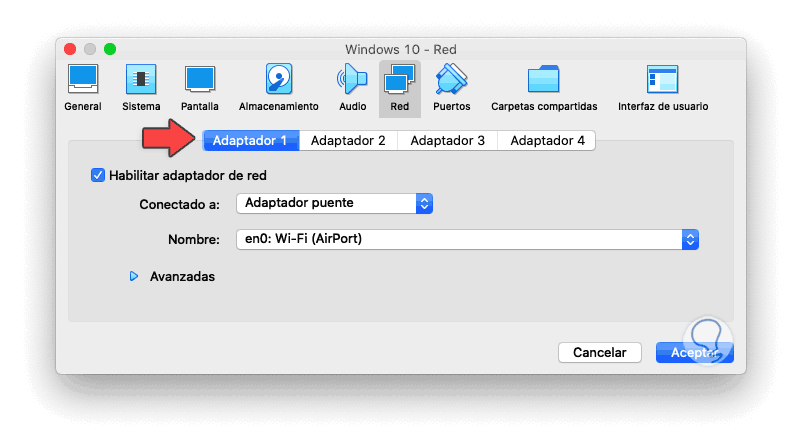Image resolution: width=802 pixels, height=448 pixels.
Task: Open the Nombre network interface dropdown
Action: [467, 239]
